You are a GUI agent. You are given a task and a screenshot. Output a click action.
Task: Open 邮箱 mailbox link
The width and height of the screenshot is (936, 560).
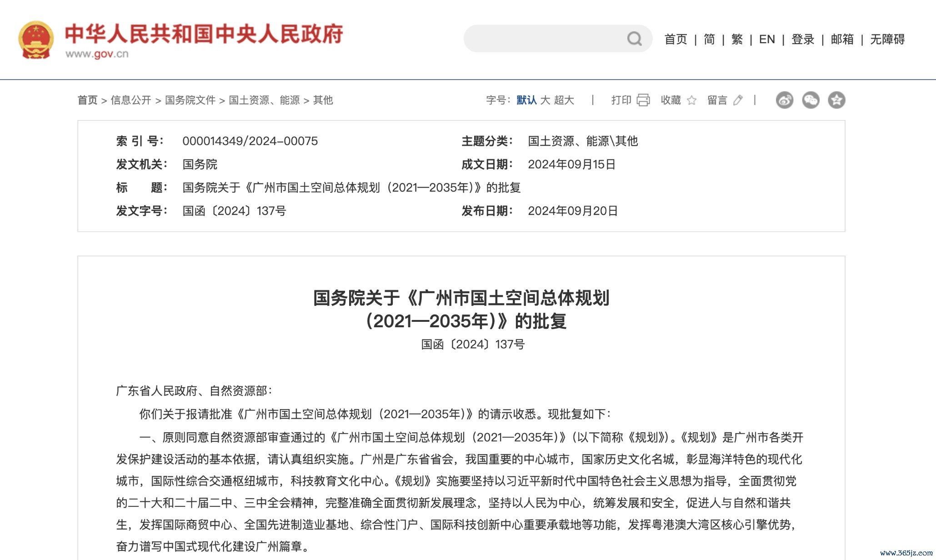coord(842,39)
